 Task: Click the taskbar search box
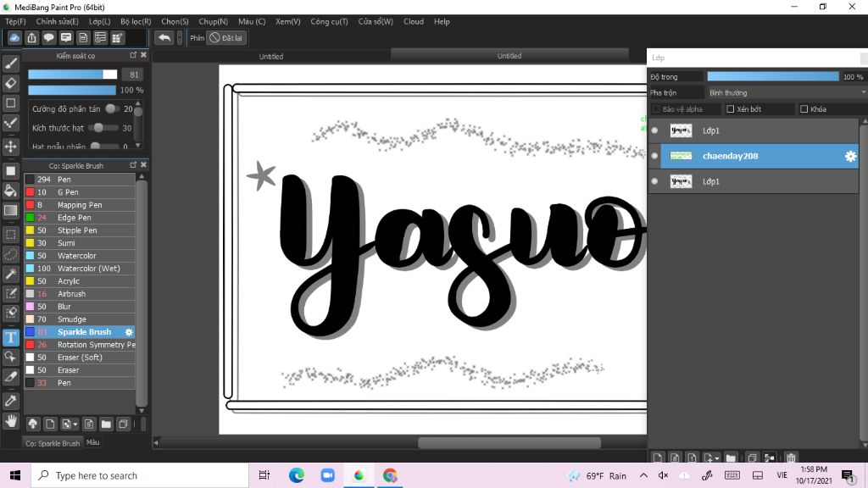coord(140,475)
